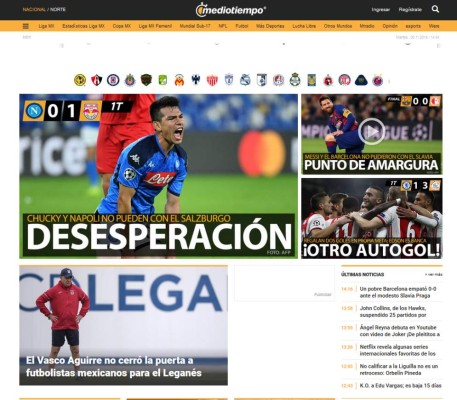The height and width of the screenshot is (400, 457).
Task: Read 'Un pobre Barcelona empató 0-0' news
Action: pyautogui.click(x=398, y=292)
